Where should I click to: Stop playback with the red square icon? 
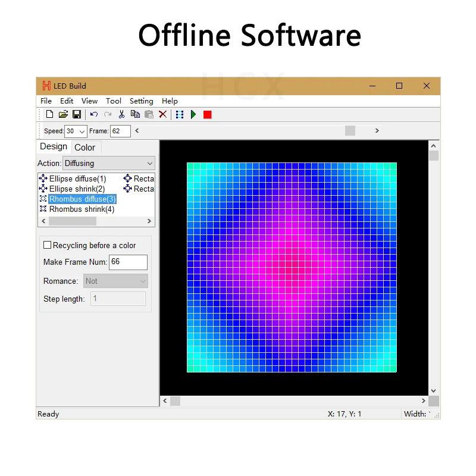click(x=208, y=115)
